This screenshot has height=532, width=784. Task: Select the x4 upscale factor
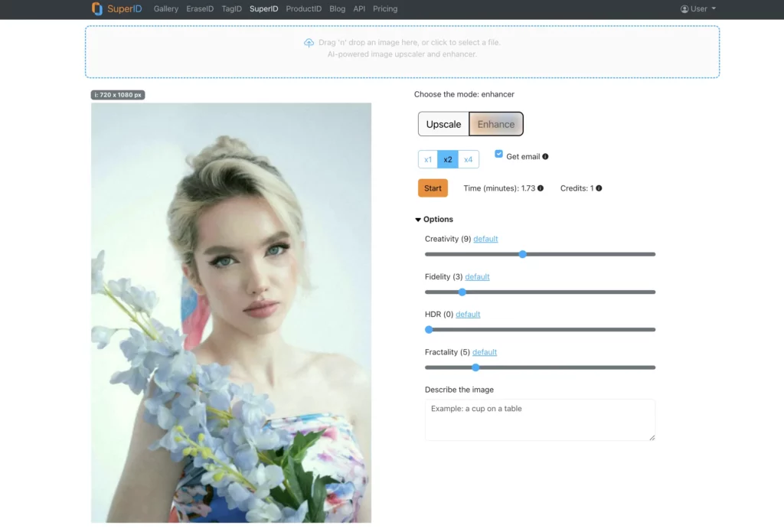468,159
